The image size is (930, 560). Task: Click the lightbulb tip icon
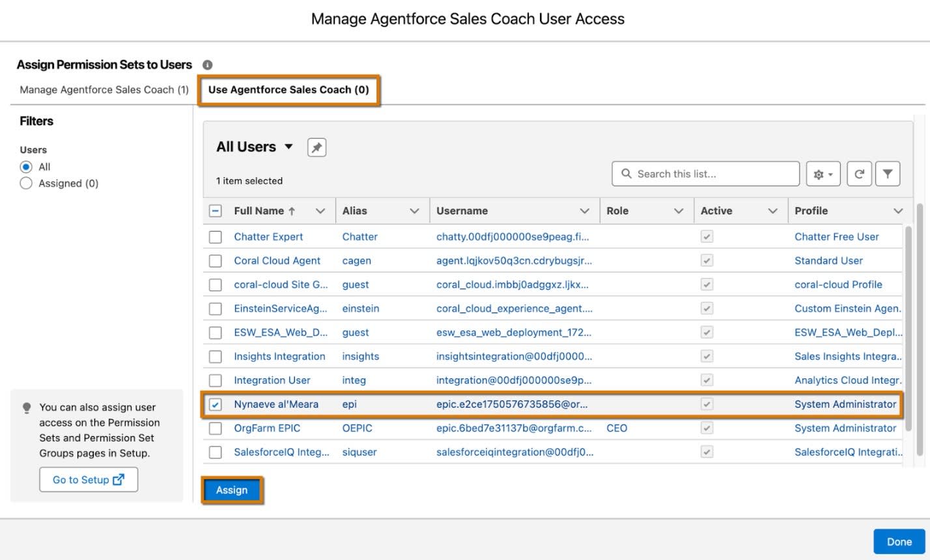pos(27,408)
